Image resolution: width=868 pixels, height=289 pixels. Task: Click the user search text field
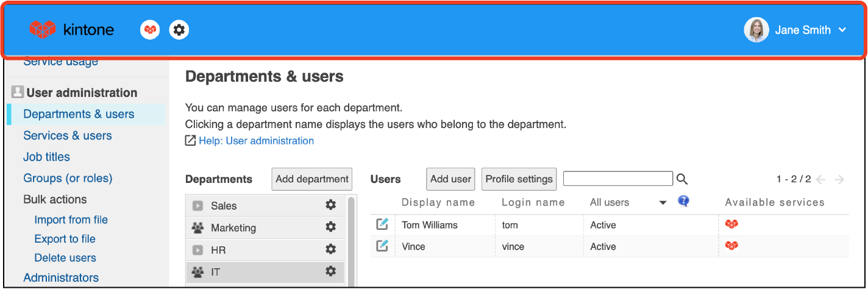[617, 179]
